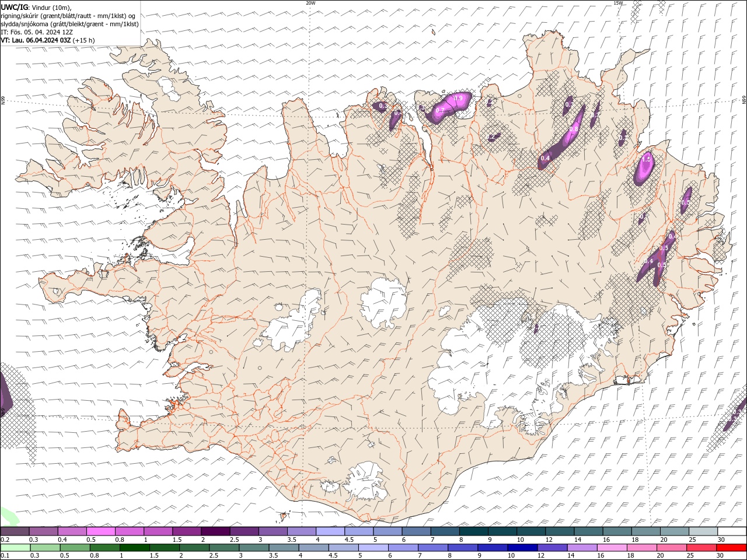The height and width of the screenshot is (560, 747).
Task: Click the '20W' longitude label
Action: pyautogui.click(x=310, y=3)
